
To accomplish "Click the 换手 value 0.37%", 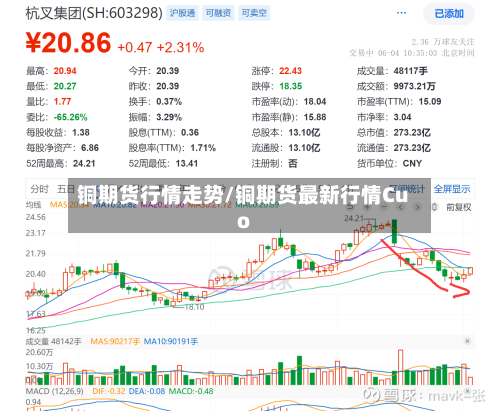I will tap(169, 102).
